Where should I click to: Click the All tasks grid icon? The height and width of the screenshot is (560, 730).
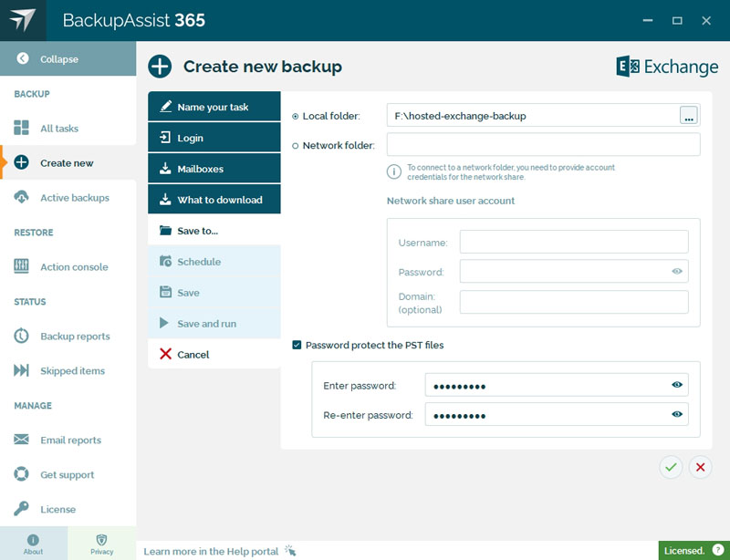pyautogui.click(x=21, y=128)
